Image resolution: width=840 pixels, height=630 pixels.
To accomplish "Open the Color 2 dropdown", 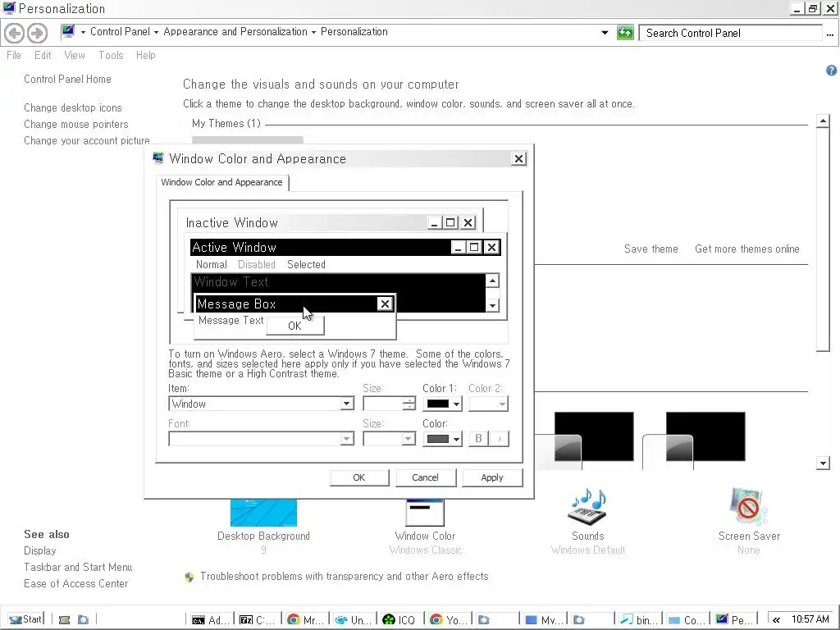I will pos(488,404).
